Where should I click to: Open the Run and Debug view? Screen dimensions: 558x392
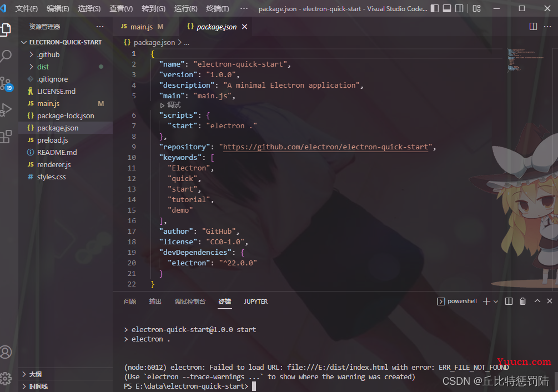tap(6, 109)
